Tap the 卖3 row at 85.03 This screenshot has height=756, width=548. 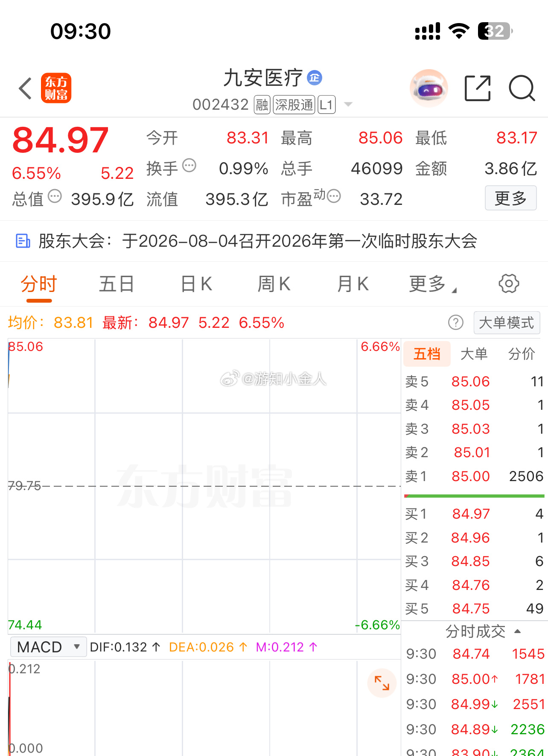click(x=474, y=429)
